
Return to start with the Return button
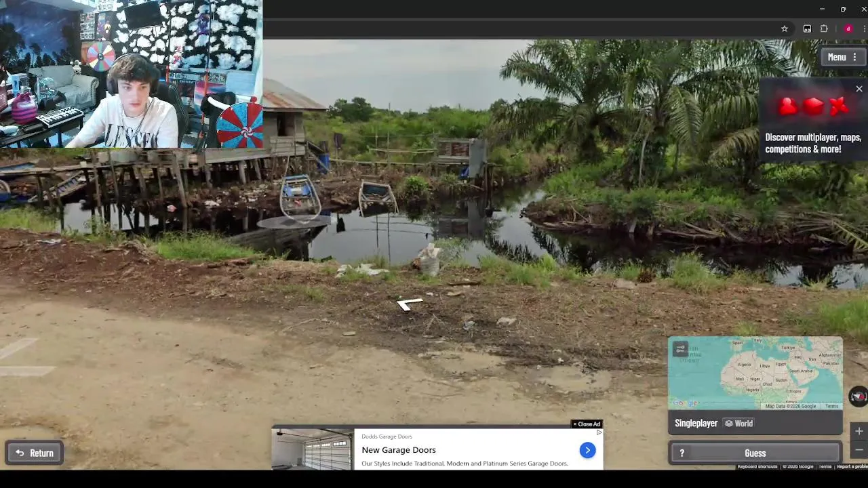point(35,453)
